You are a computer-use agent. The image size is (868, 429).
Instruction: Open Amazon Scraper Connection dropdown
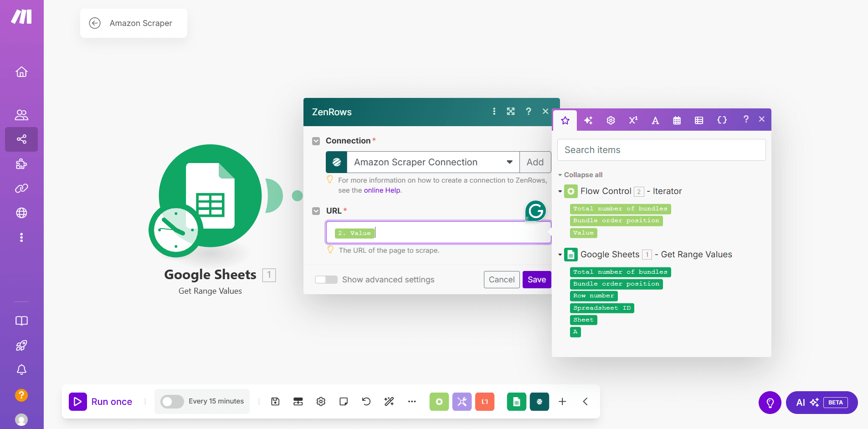point(433,162)
